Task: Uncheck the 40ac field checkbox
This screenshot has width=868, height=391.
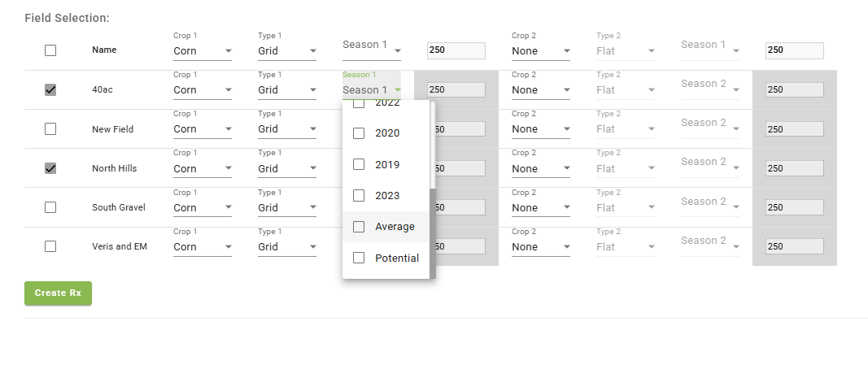Action: [50, 90]
